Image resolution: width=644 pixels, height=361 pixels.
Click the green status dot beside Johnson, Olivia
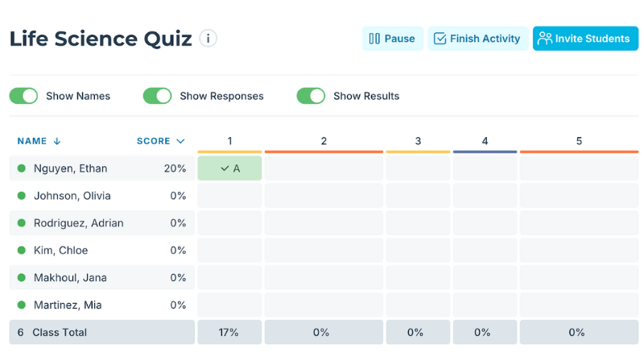[22, 196]
